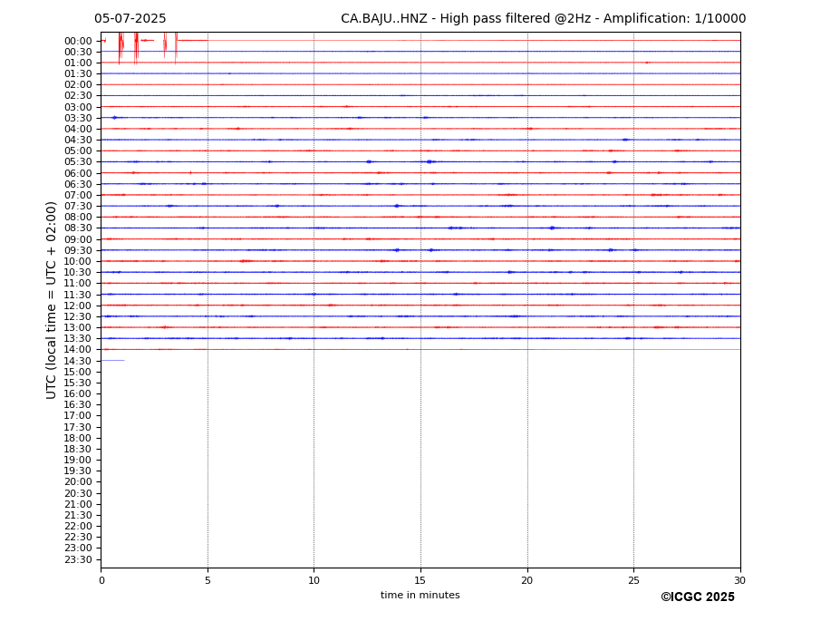Viewport: 840px width, 631px height.
Task: Click the 15:00 time row label
Action: pos(78,372)
